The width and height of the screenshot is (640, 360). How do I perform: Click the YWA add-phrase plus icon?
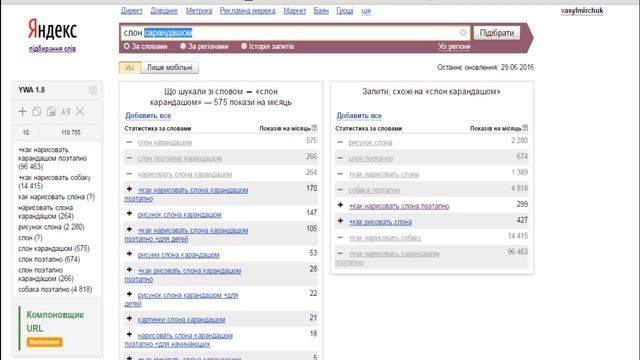[22, 111]
